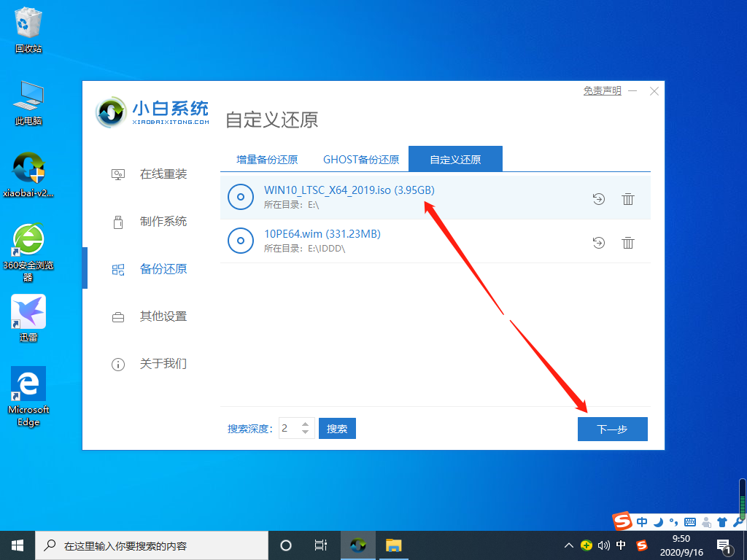Switch to 增量备份还原 tab
This screenshot has width=747, height=560.
267,160
